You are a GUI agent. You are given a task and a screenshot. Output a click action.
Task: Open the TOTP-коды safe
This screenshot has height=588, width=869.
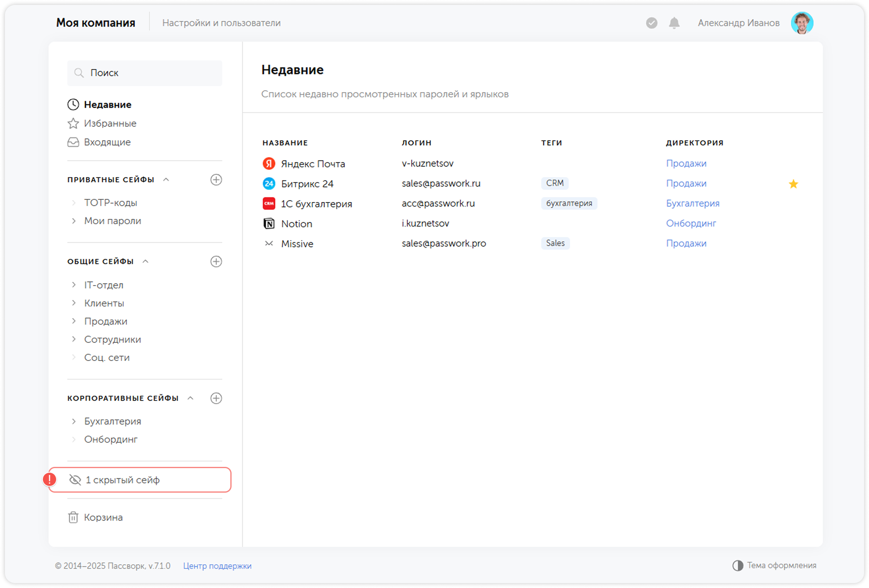110,203
